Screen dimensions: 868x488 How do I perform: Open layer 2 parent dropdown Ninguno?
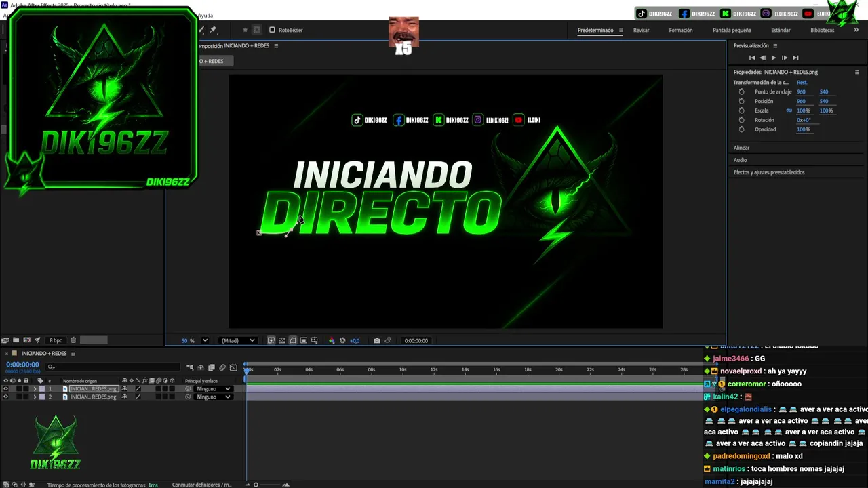tap(213, 396)
